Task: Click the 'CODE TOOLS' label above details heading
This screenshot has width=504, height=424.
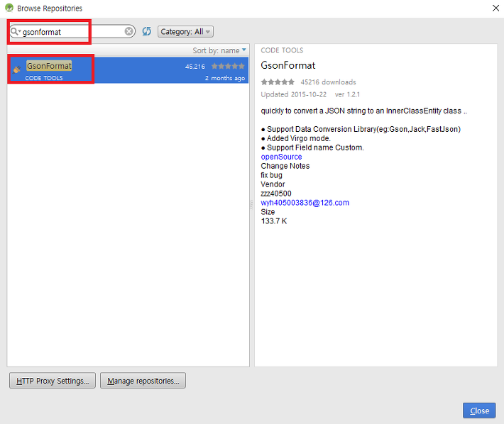Action: tap(282, 50)
